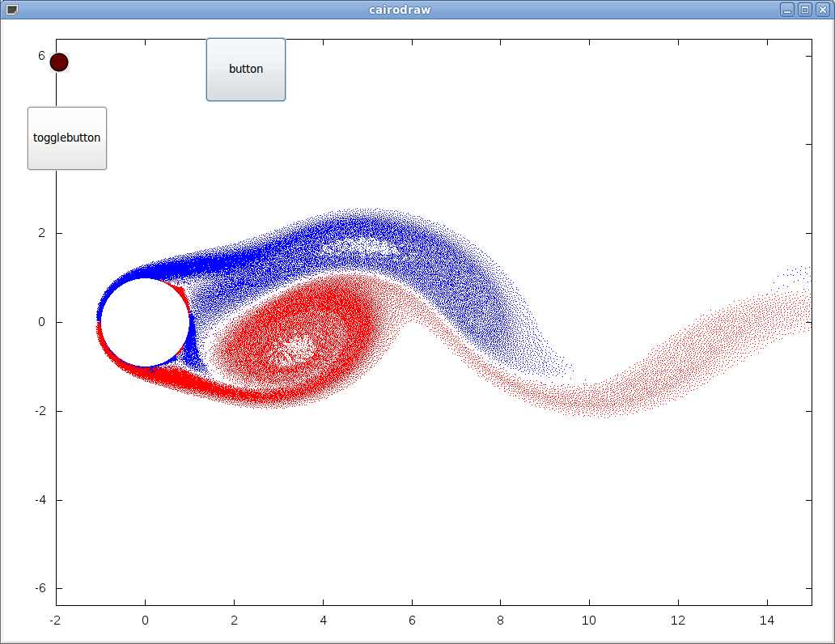Click the dark red circle indicator
Viewport: 835px width, 644px height.
click(x=59, y=62)
